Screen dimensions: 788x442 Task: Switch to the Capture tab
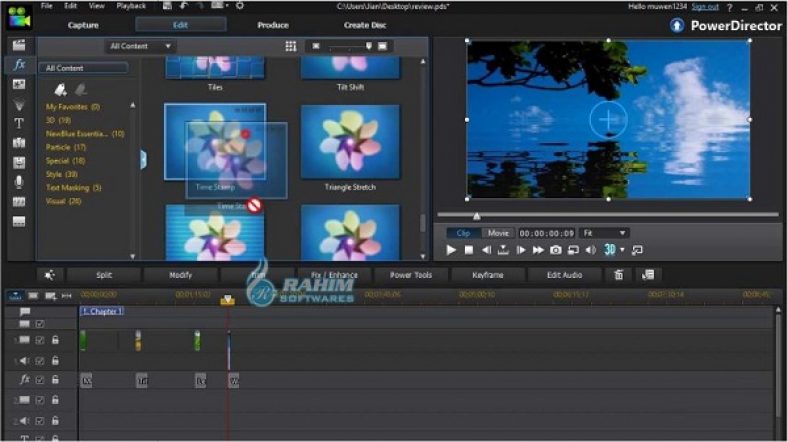[x=83, y=25]
